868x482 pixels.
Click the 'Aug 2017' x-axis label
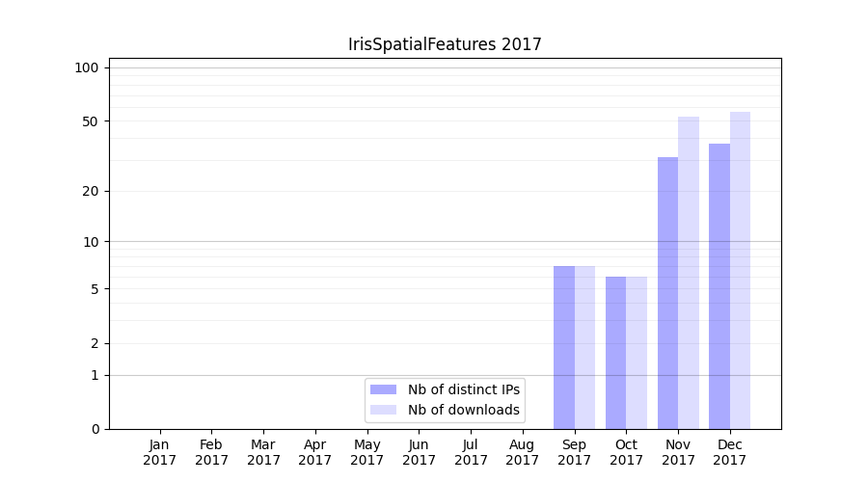point(523,452)
